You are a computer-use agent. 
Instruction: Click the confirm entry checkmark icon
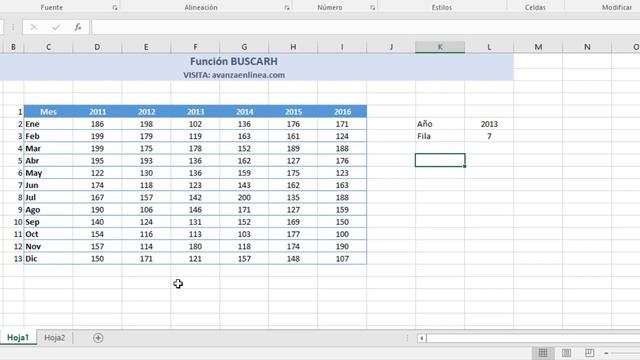click(x=56, y=27)
